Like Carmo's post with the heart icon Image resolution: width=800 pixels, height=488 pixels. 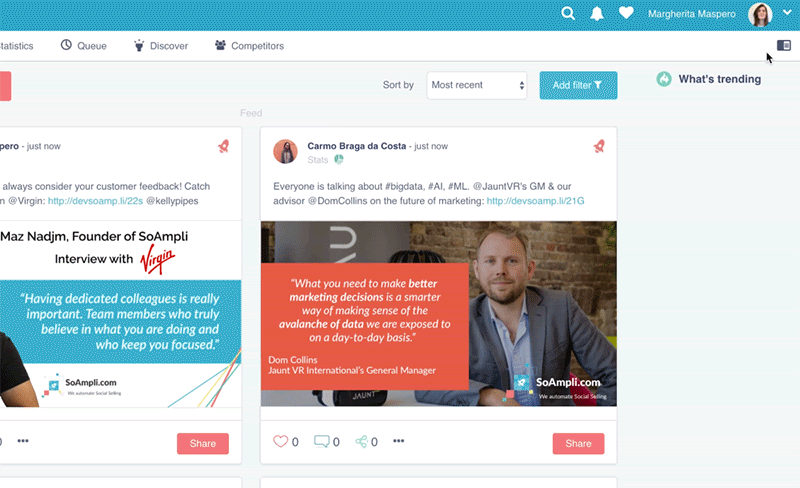[x=280, y=441]
